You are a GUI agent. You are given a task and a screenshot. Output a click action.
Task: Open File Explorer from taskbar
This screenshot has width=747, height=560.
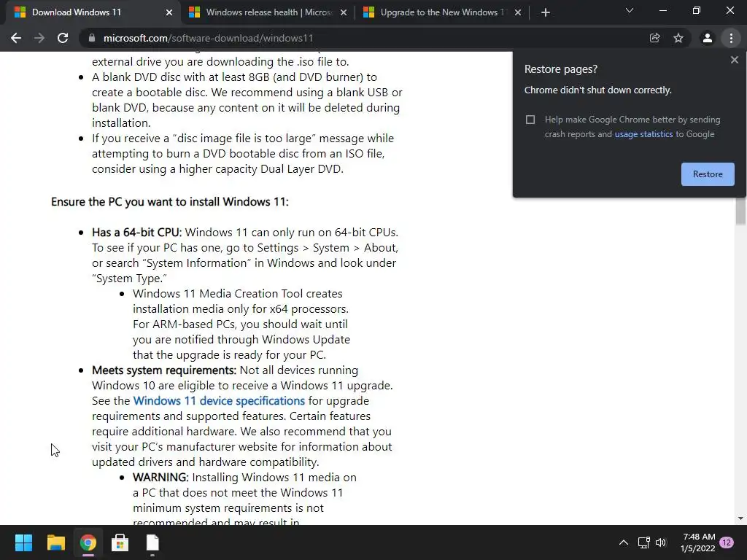[55, 542]
